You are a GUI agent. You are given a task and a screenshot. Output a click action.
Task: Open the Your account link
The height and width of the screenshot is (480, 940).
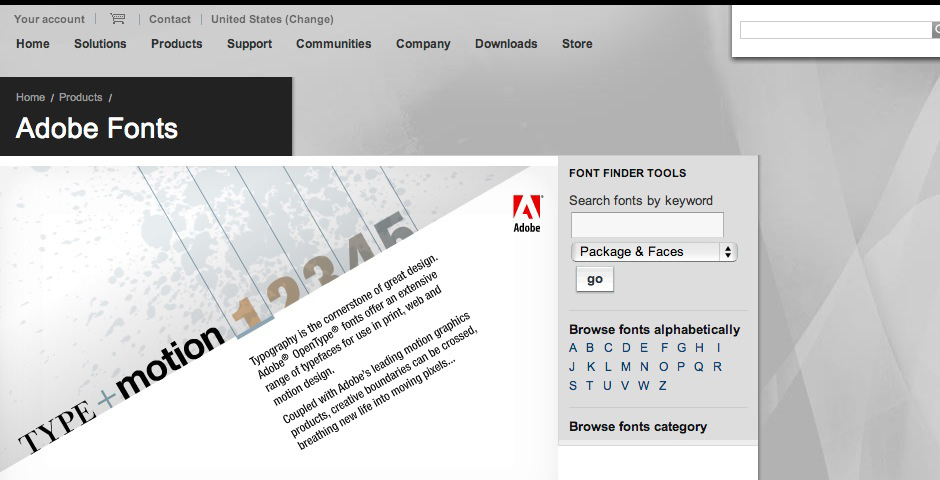click(x=49, y=19)
